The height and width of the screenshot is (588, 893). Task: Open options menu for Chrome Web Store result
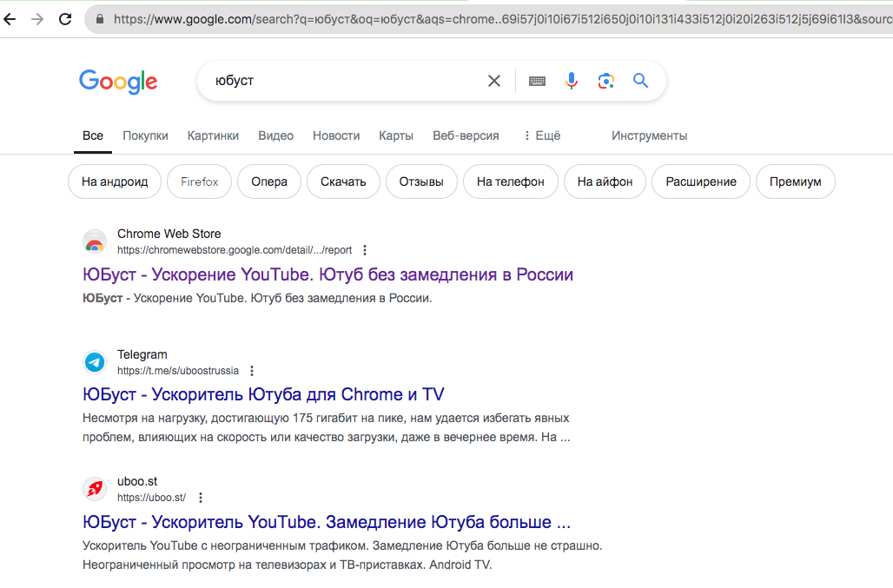[x=365, y=250]
